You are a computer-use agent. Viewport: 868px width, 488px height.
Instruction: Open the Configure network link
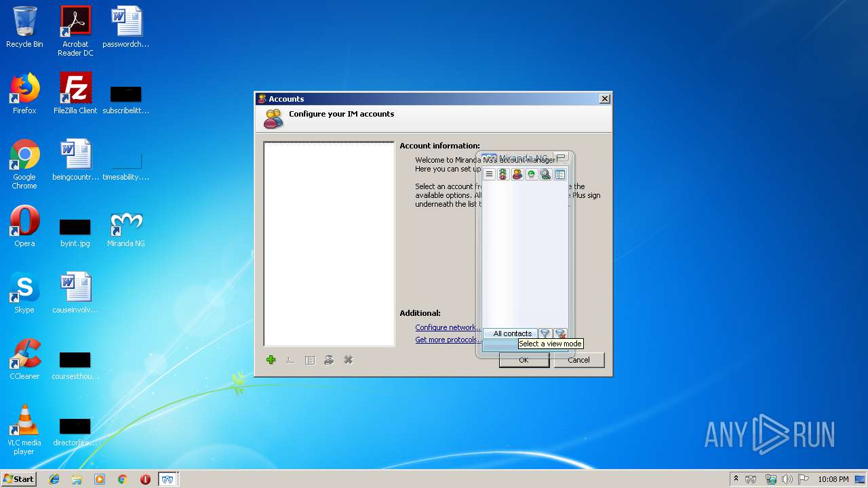[x=448, y=327]
